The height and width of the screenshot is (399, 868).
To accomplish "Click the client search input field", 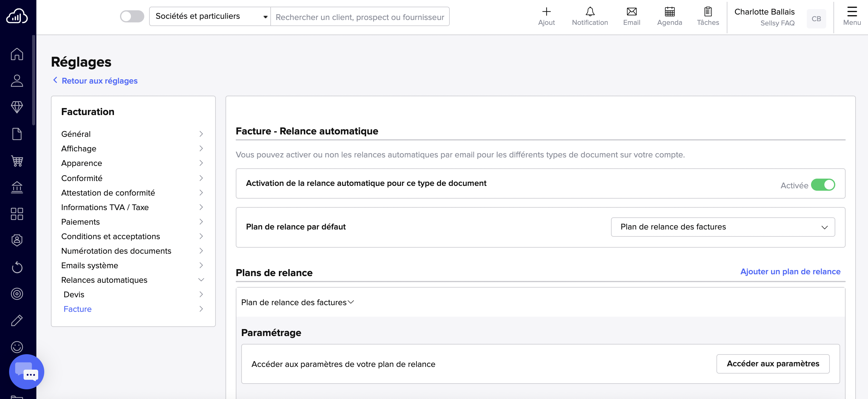I will [x=359, y=17].
